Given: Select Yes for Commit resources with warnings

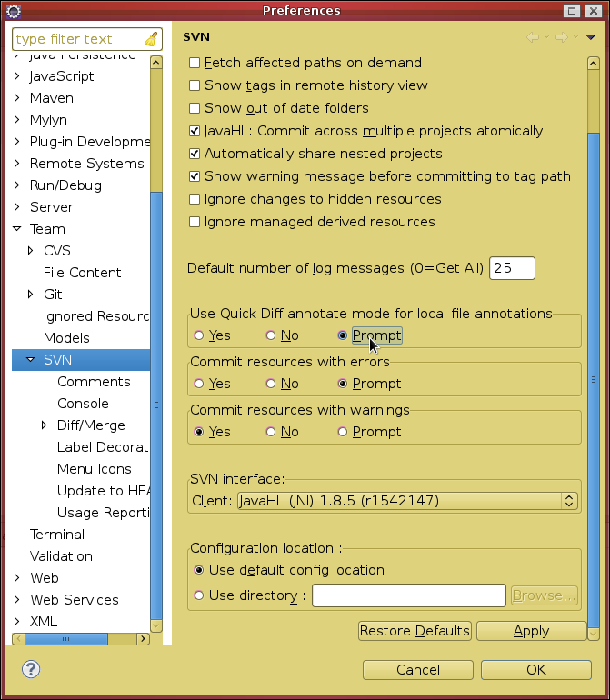Looking at the screenshot, I should pyautogui.click(x=199, y=432).
